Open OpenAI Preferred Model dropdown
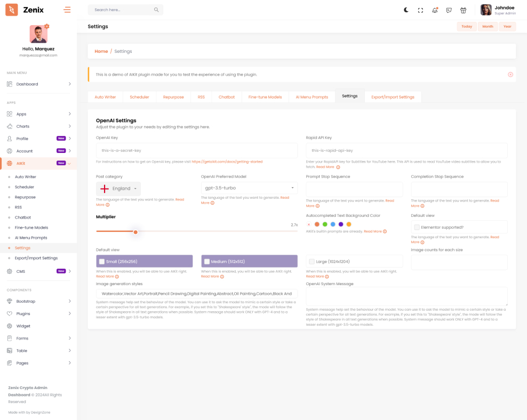Viewport: 527px width, 420px height. pos(249,188)
